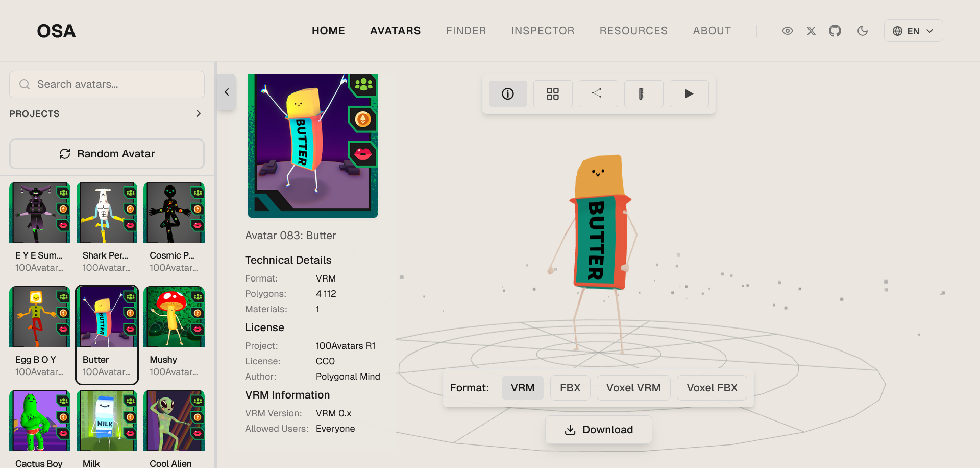Click the 'Avatar 083: Butter' title text
This screenshot has width=980, height=468.
tap(290, 236)
